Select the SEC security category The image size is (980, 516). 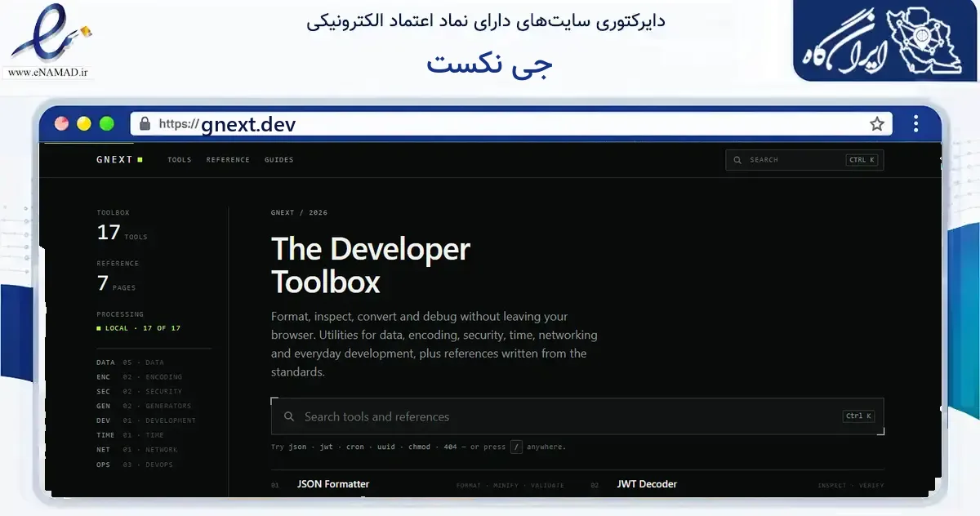139,392
